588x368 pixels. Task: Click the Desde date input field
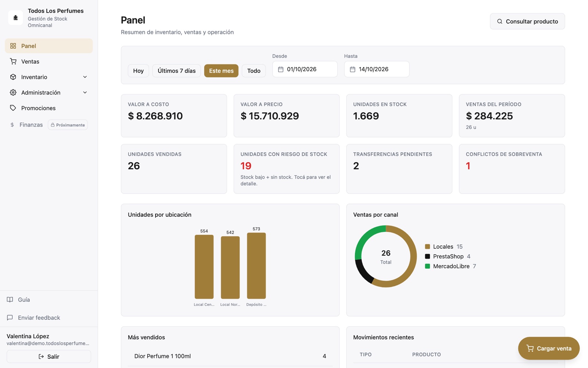[305, 69]
